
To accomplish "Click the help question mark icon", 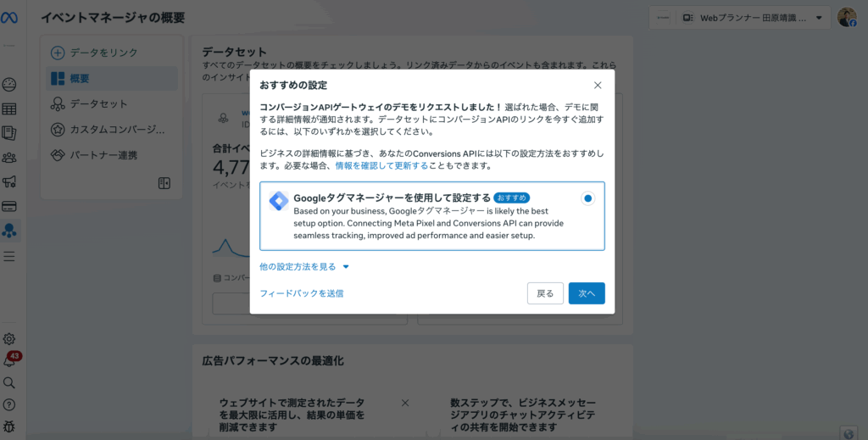I will coord(9,404).
